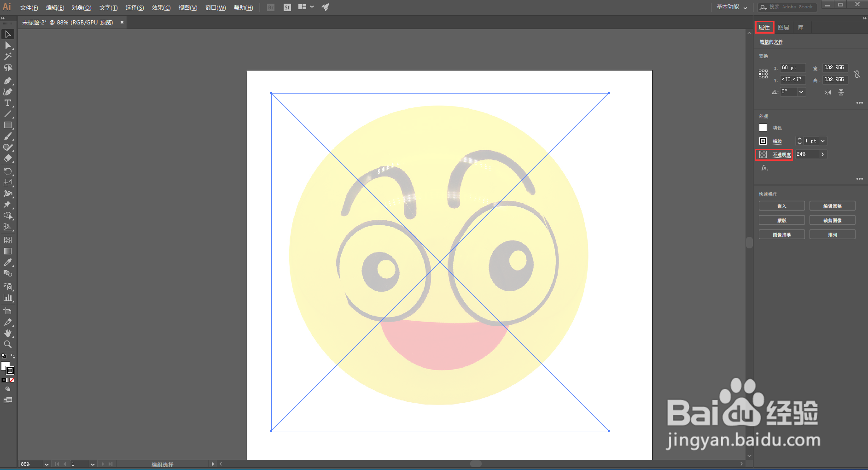Select the Shaper tool

pyautogui.click(x=8, y=147)
